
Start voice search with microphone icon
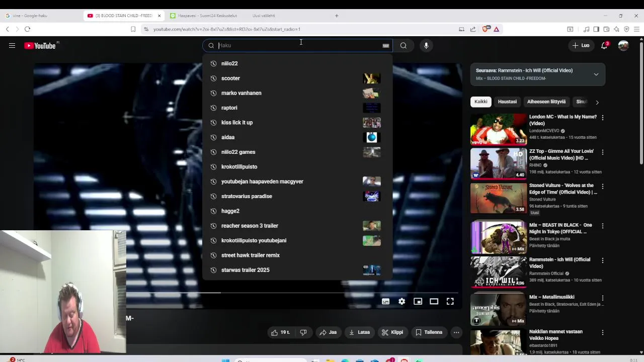(426, 46)
